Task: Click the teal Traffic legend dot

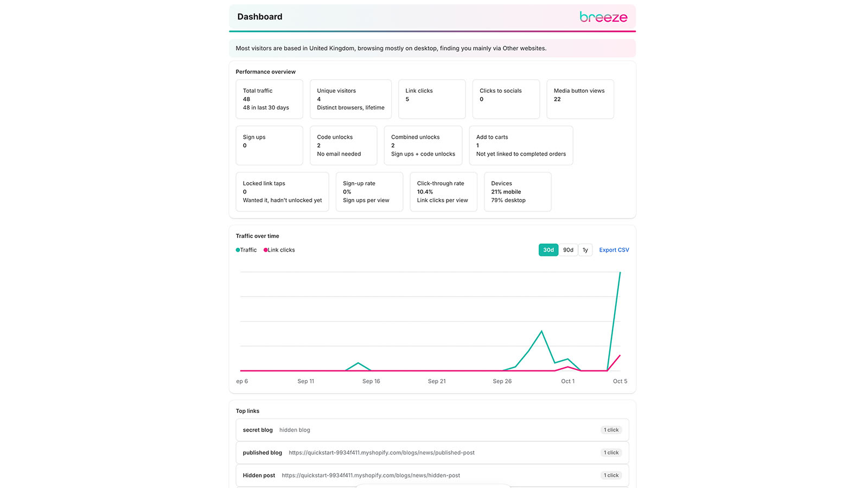Action: click(238, 250)
